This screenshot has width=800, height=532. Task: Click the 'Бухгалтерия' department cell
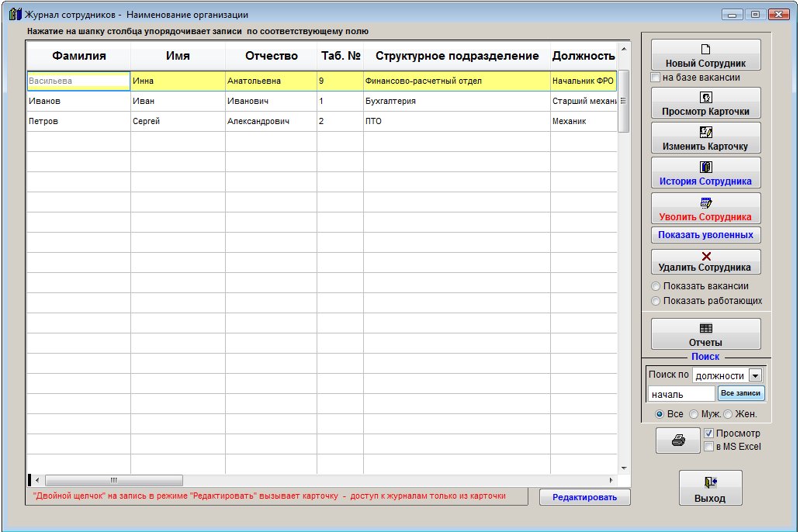pos(456,101)
